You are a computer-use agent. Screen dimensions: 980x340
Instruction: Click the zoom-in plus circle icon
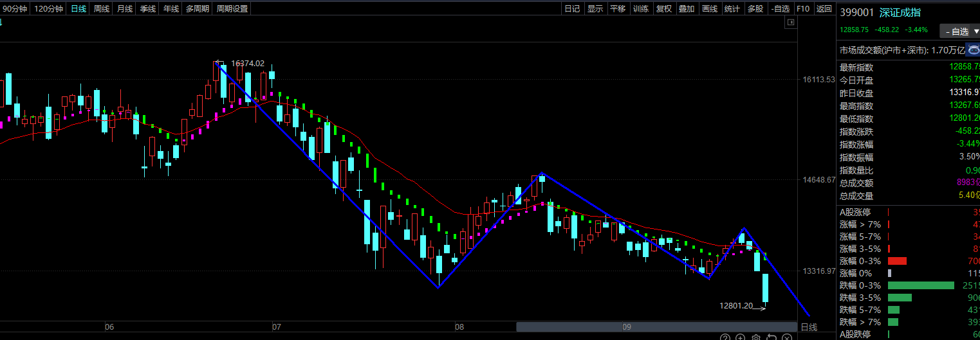click(740, 337)
